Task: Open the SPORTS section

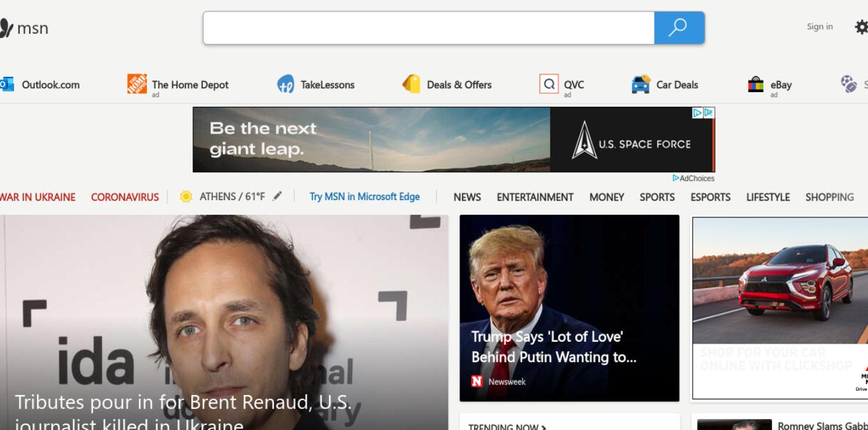Action: coord(657,197)
